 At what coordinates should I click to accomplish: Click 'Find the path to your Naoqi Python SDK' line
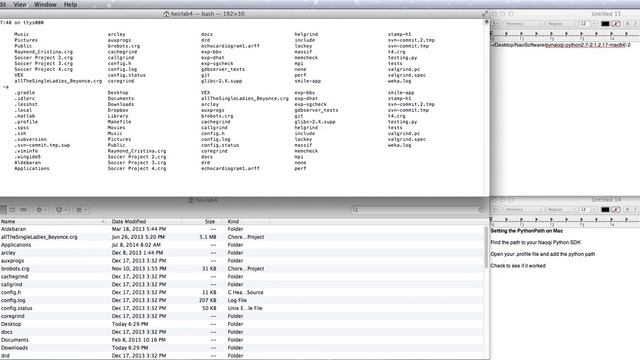536,242
